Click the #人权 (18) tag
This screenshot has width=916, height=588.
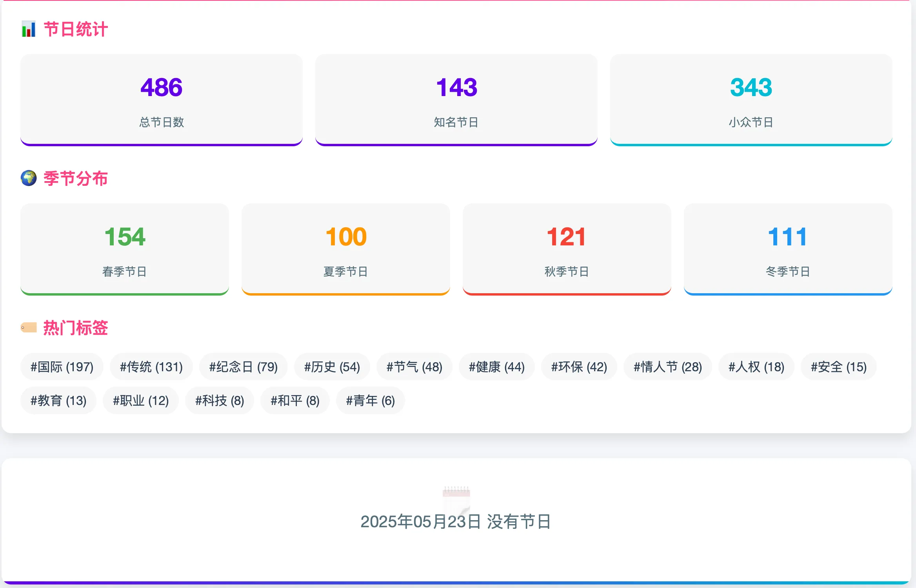tap(756, 367)
